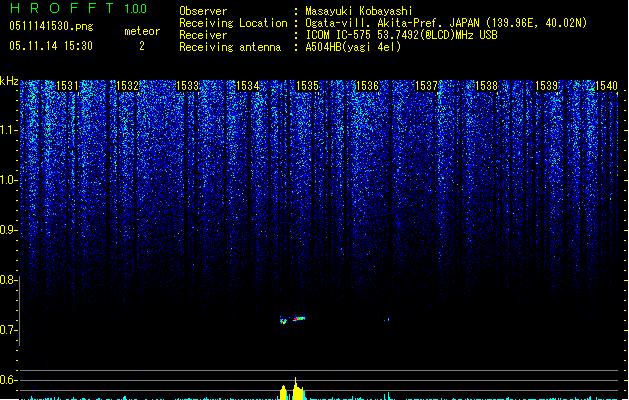
Task: Click the Receiving Location label
Action: (x=233, y=23)
